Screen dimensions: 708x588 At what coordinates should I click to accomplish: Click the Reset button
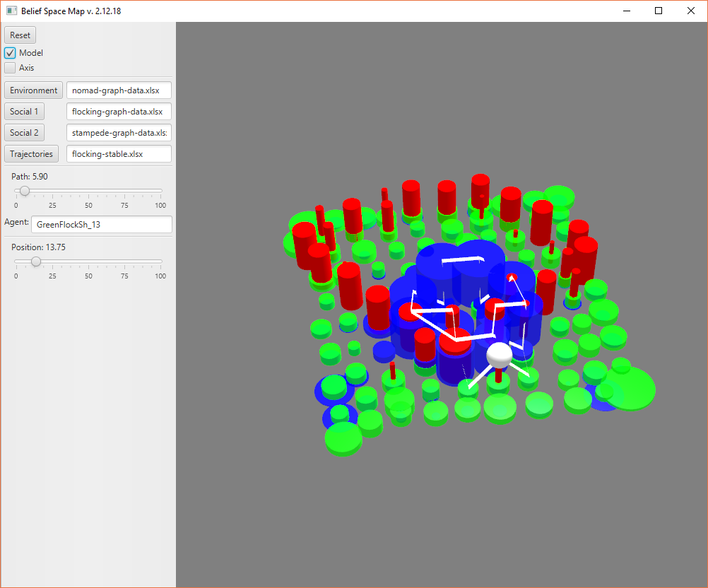coord(20,35)
